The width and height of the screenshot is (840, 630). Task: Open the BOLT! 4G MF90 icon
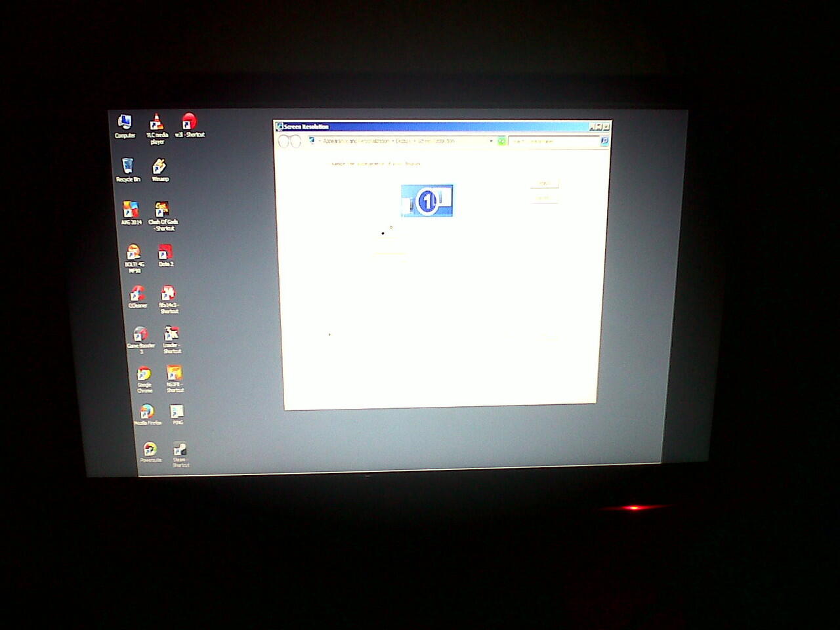(133, 259)
